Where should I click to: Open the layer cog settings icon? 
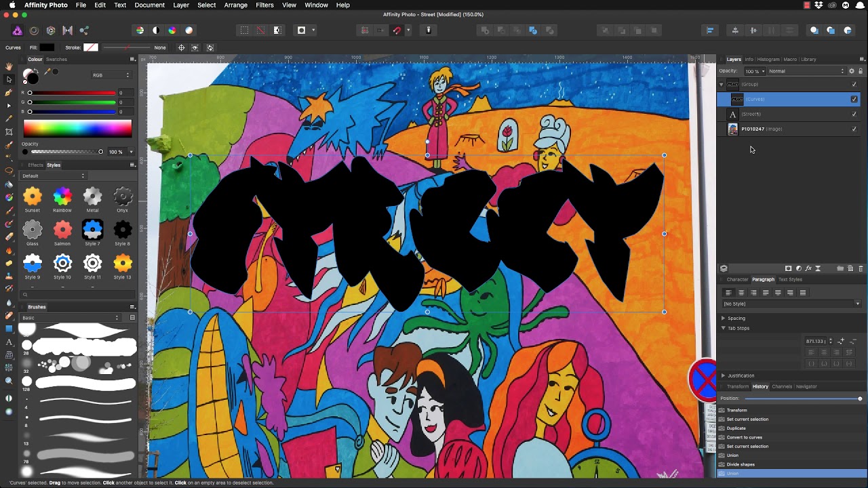[852, 71]
